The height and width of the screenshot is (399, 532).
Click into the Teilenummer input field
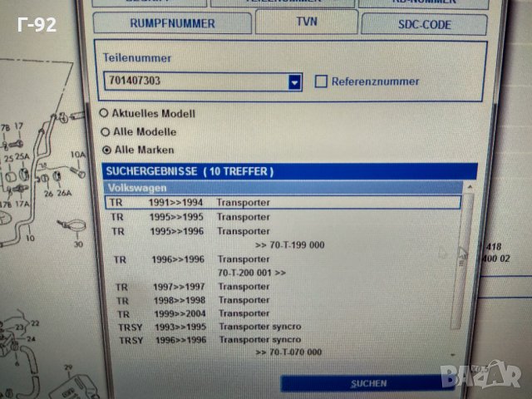tap(195, 81)
